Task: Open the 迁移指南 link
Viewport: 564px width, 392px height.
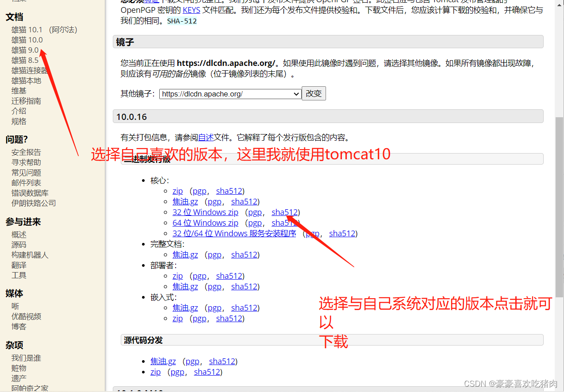Action: (x=26, y=101)
